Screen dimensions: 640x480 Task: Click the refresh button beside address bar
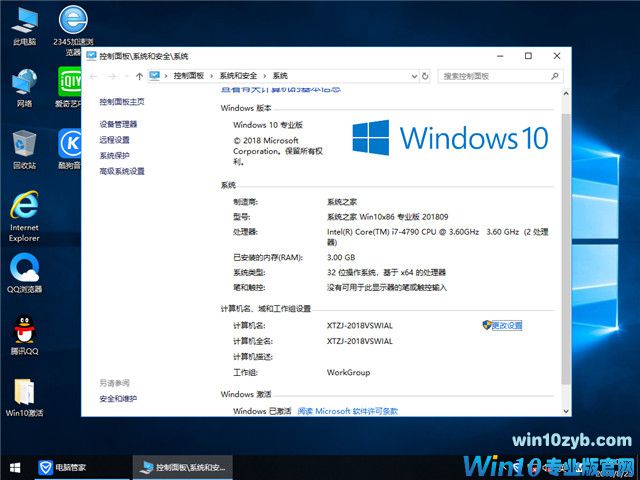[425, 76]
